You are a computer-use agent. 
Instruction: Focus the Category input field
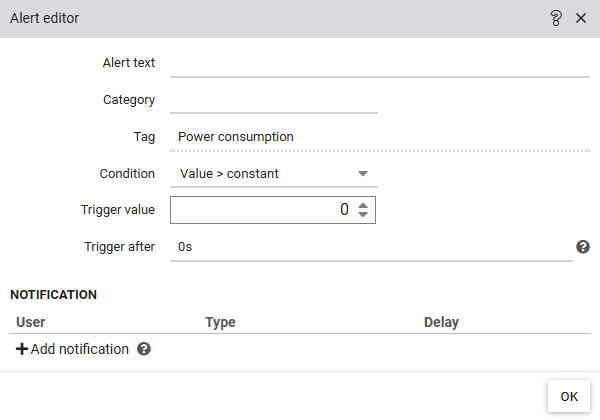274,100
